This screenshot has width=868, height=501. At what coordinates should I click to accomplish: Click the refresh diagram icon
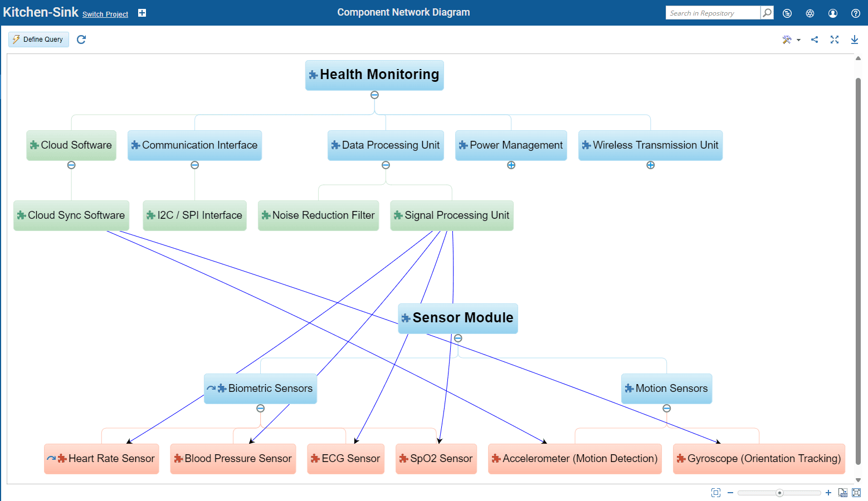click(x=81, y=40)
